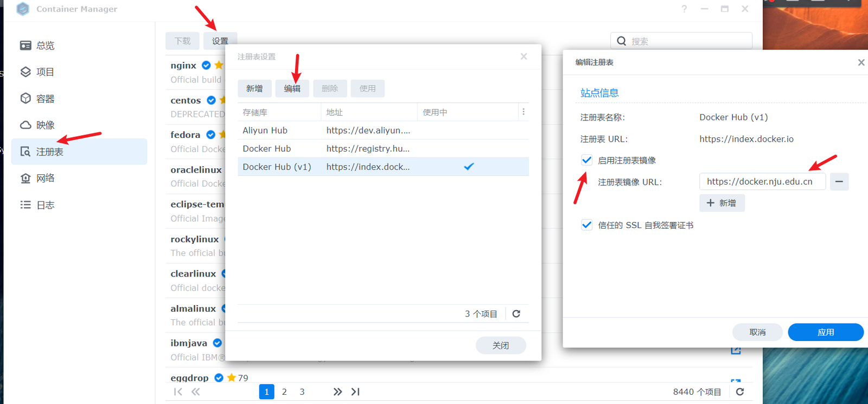The image size is (868, 404).
Task: Click the 搜索 search field
Action: click(x=681, y=41)
